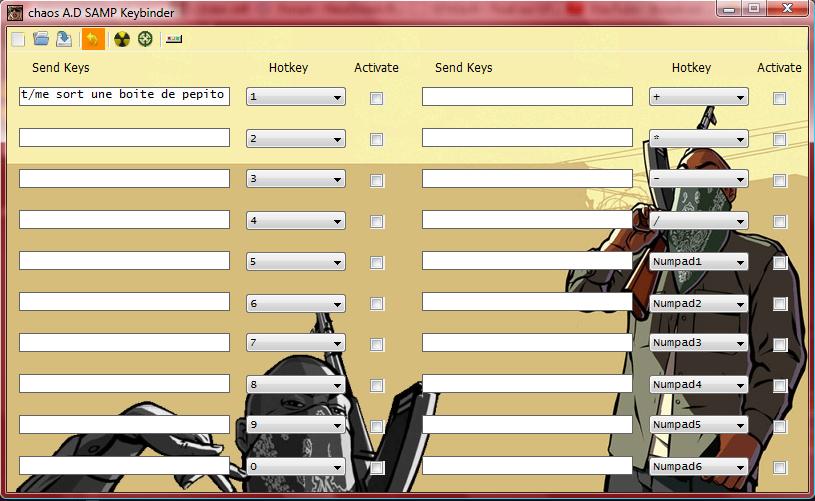Click the send keys field for hotkey 3
The height and width of the screenshot is (501, 815).
124,178
